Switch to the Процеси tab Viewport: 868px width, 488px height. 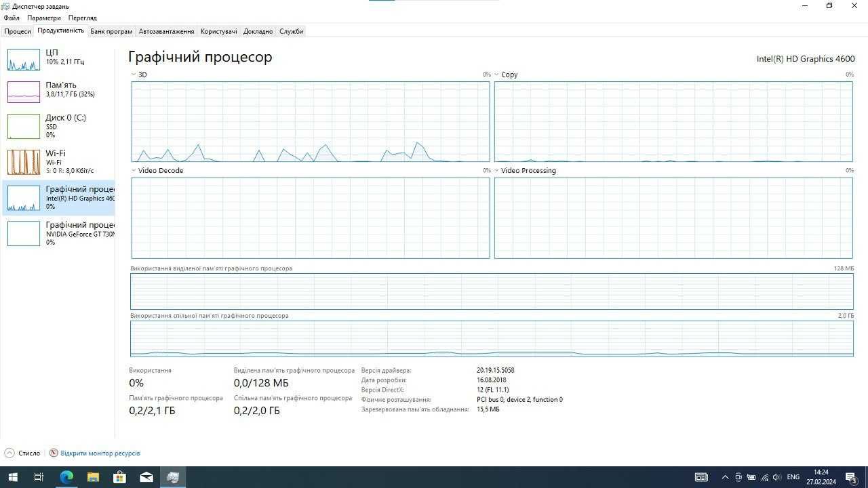pyautogui.click(x=18, y=31)
